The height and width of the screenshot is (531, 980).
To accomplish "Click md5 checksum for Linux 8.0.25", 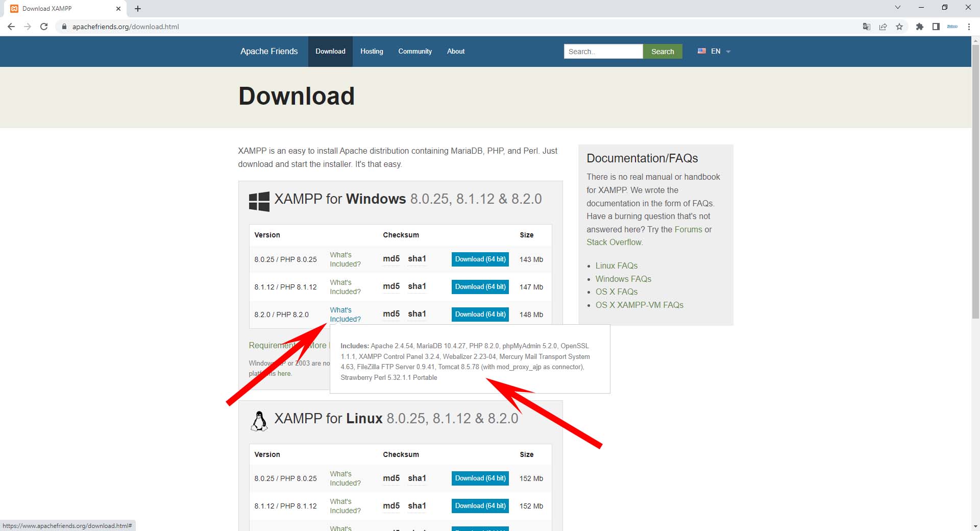I will 391,478.
